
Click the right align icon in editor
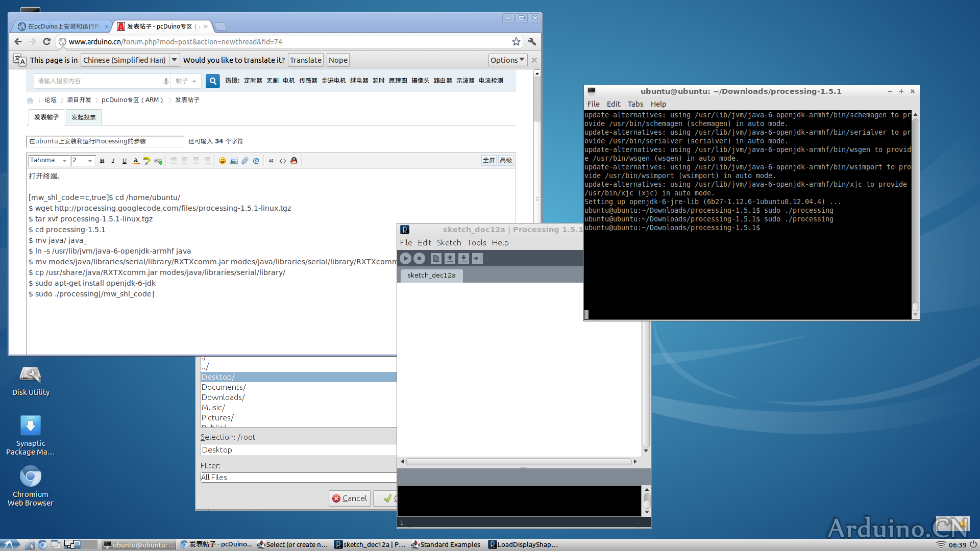(207, 161)
